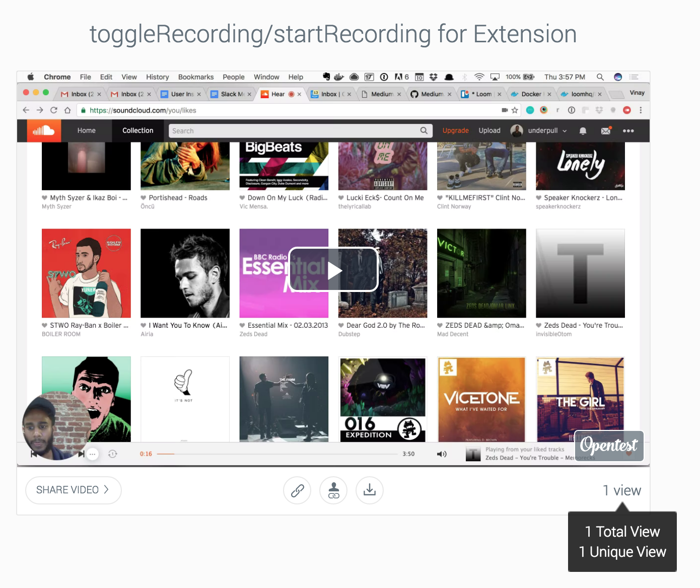Toggle like on Speaker Knockerz track
The height and width of the screenshot is (588, 700).
point(539,198)
